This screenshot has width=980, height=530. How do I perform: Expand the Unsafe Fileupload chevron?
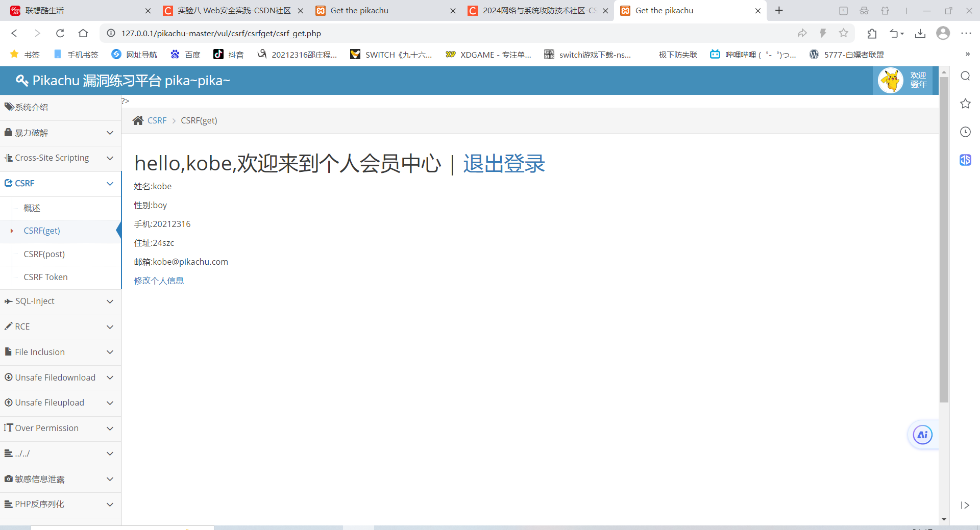(x=110, y=403)
